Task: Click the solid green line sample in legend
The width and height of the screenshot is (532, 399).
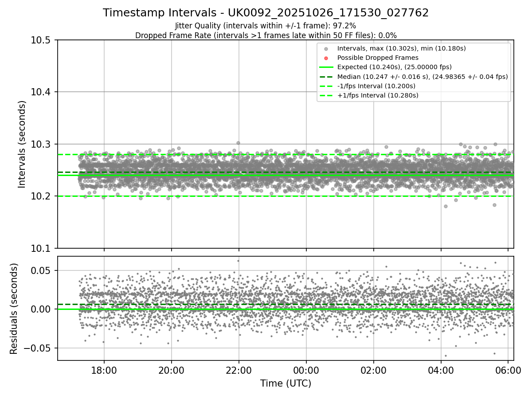Action: pyautogui.click(x=326, y=67)
